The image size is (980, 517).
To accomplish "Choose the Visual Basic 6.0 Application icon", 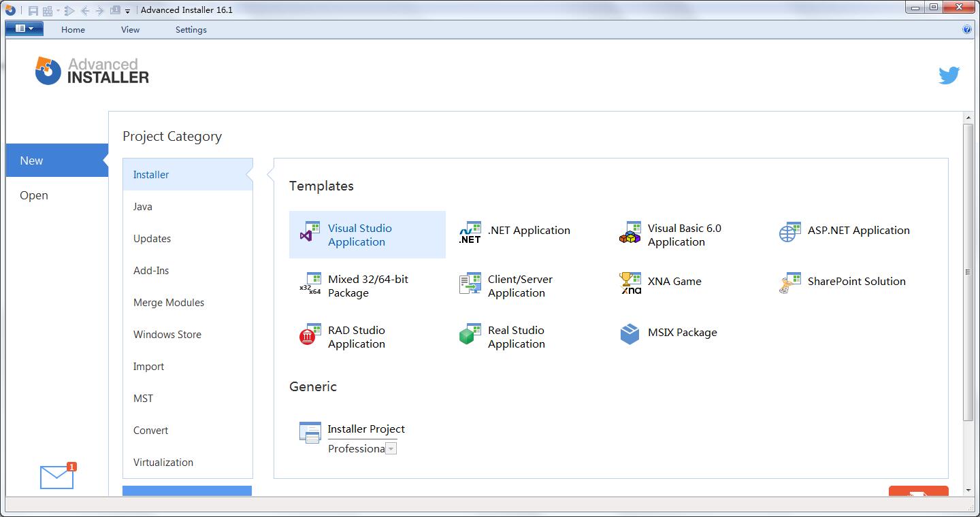I will tap(630, 232).
